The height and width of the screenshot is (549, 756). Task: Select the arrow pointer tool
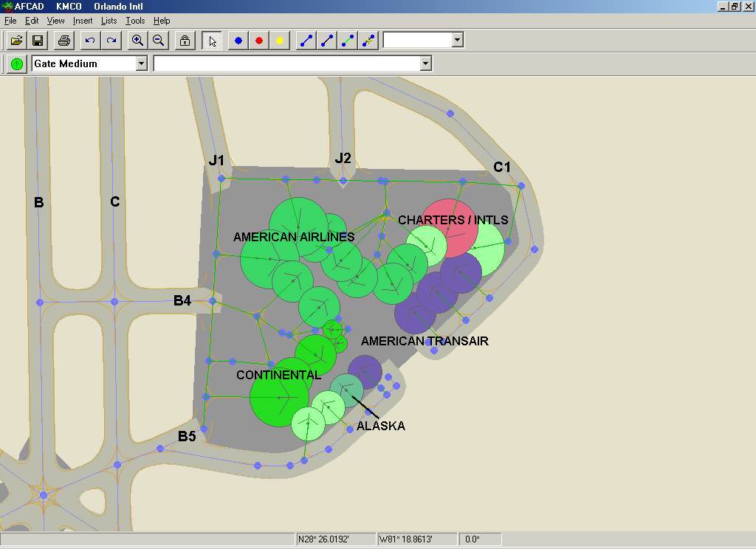click(x=212, y=41)
